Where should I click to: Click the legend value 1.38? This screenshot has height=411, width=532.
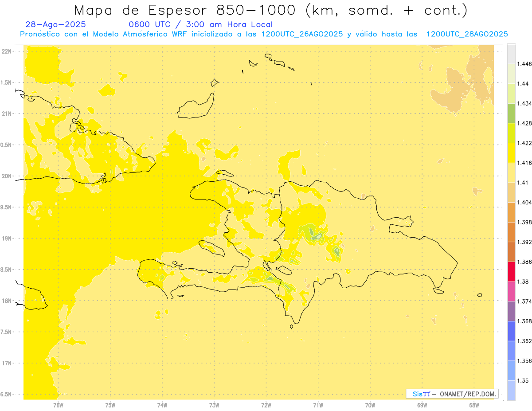pos(523,282)
